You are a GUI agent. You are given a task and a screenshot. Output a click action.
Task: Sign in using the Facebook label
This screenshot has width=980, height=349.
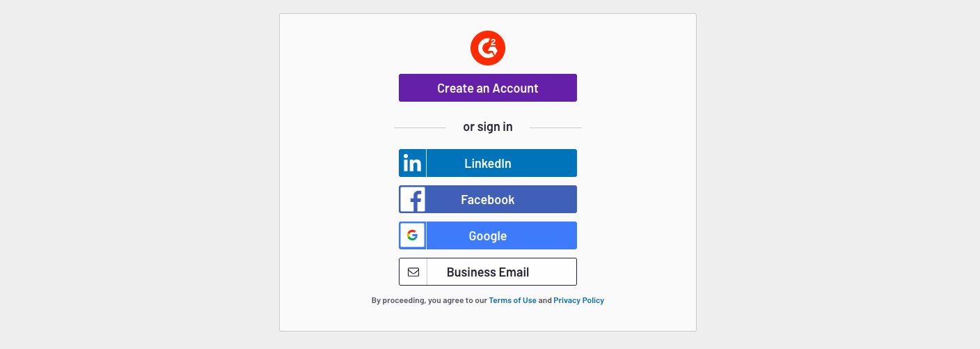[488, 200]
